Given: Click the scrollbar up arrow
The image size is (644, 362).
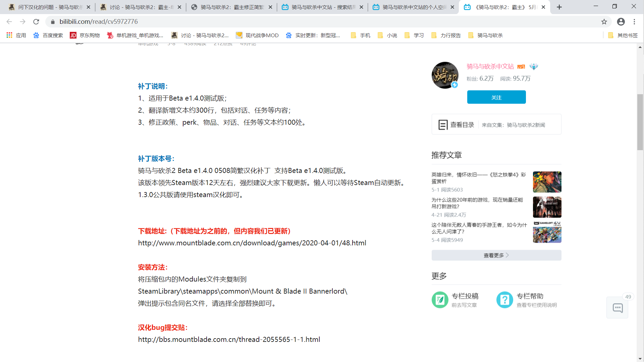Looking at the screenshot, I should [640, 47].
